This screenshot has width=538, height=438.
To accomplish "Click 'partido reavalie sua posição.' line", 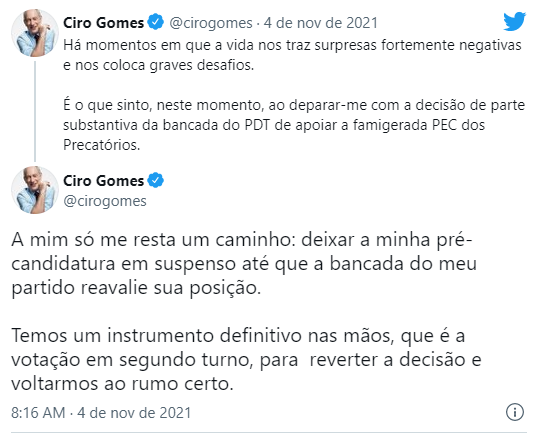I will pos(136,288).
